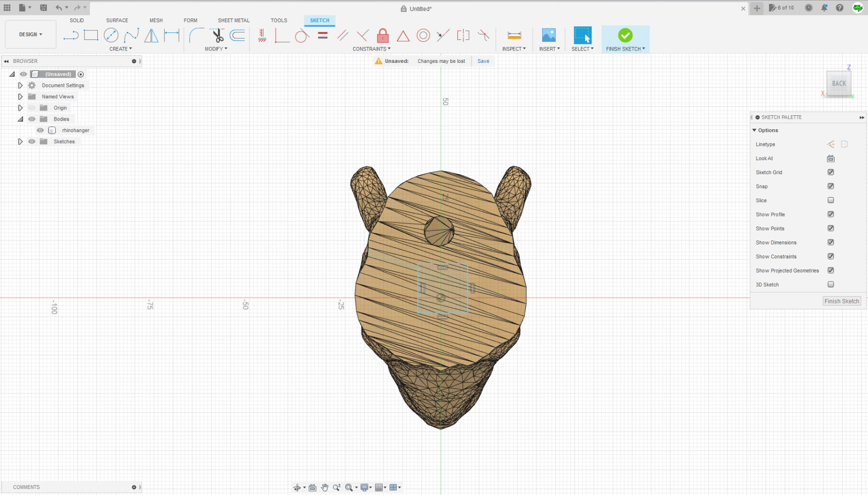Switch to the MESH ribbon tab

(156, 20)
